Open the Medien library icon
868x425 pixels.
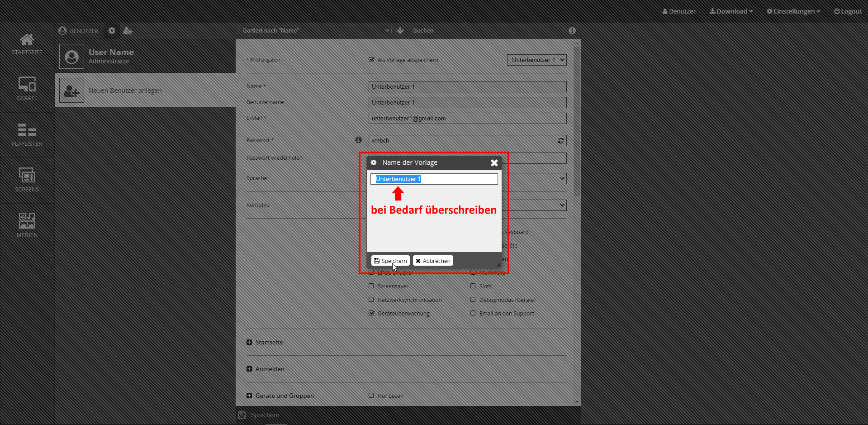27,225
